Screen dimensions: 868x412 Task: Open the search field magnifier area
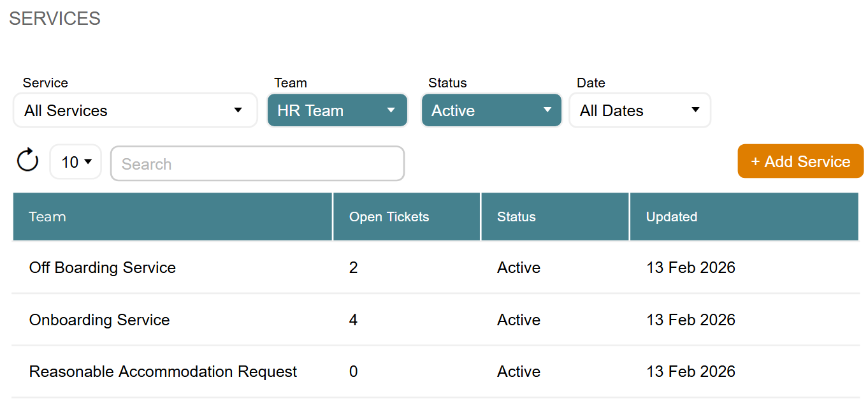(257, 163)
